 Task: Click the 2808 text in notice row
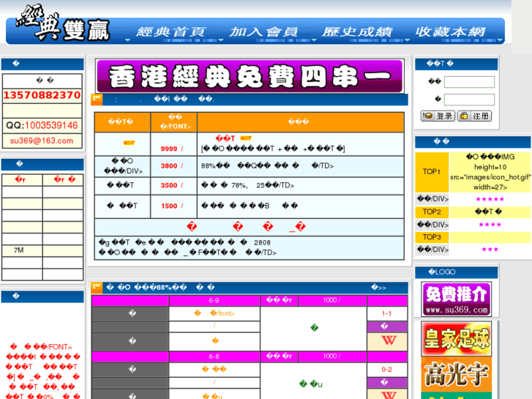pos(262,242)
